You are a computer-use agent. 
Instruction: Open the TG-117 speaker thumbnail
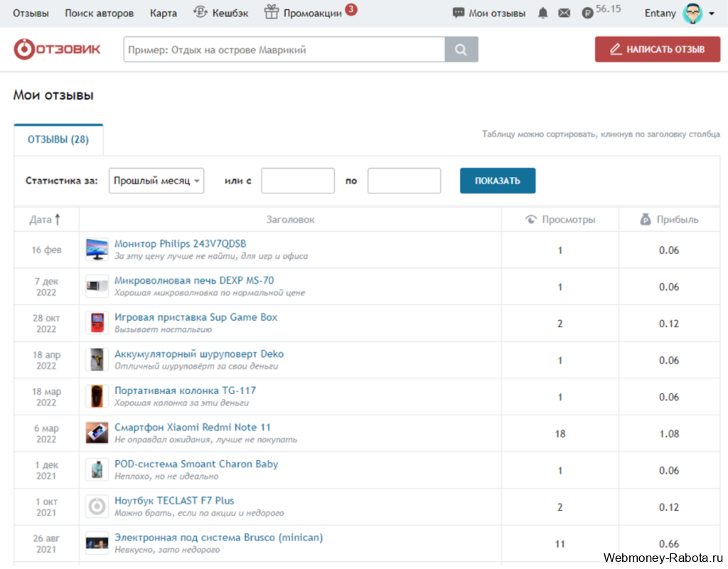point(97,396)
